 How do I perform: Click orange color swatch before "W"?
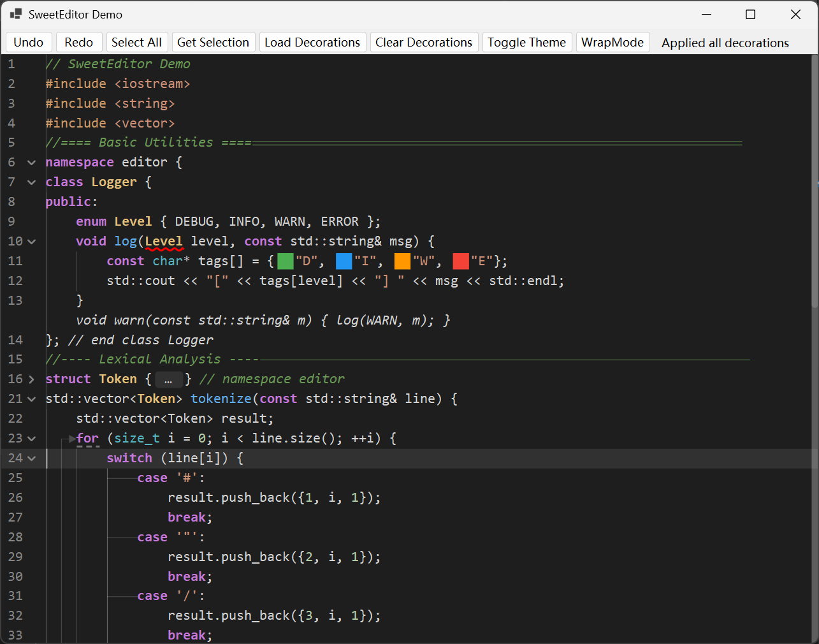[402, 261]
